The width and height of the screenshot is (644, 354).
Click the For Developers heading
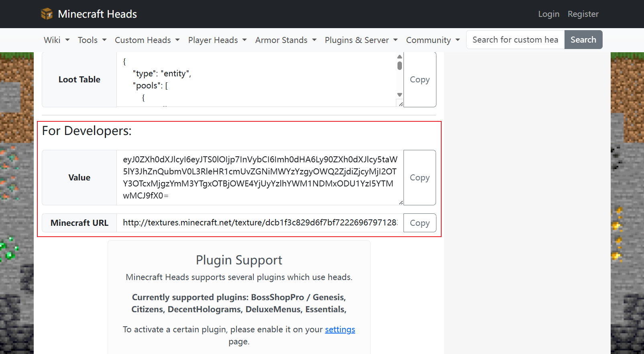pyautogui.click(x=87, y=131)
